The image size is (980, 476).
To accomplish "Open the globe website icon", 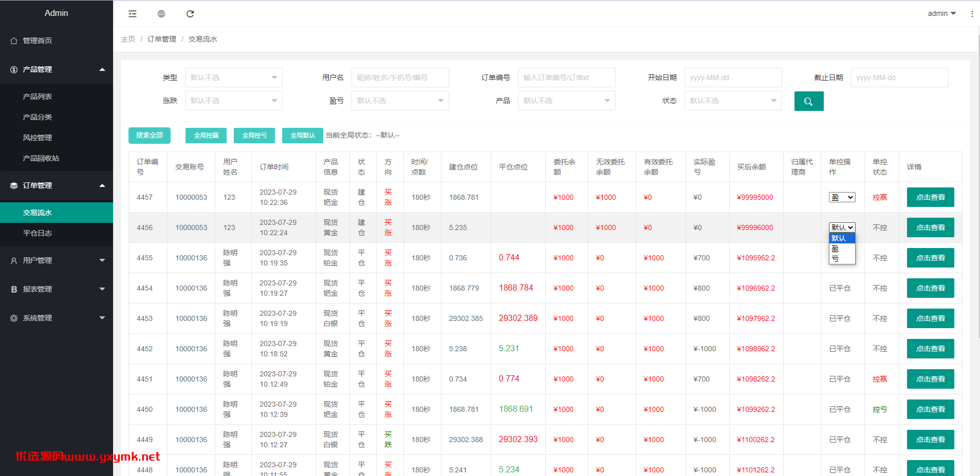I will click(161, 14).
